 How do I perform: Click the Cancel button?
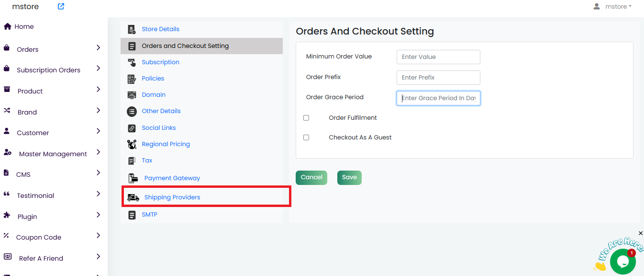pos(311,177)
